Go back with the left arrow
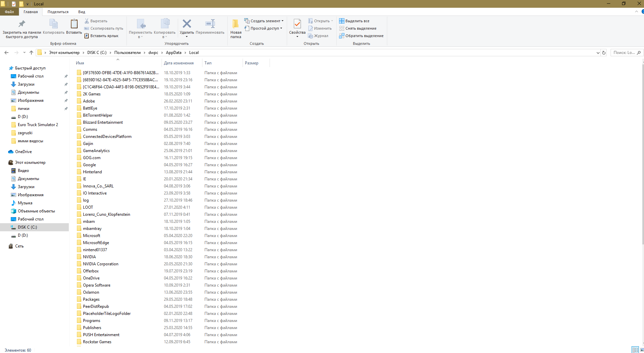This screenshot has height=353, width=644. (6, 53)
